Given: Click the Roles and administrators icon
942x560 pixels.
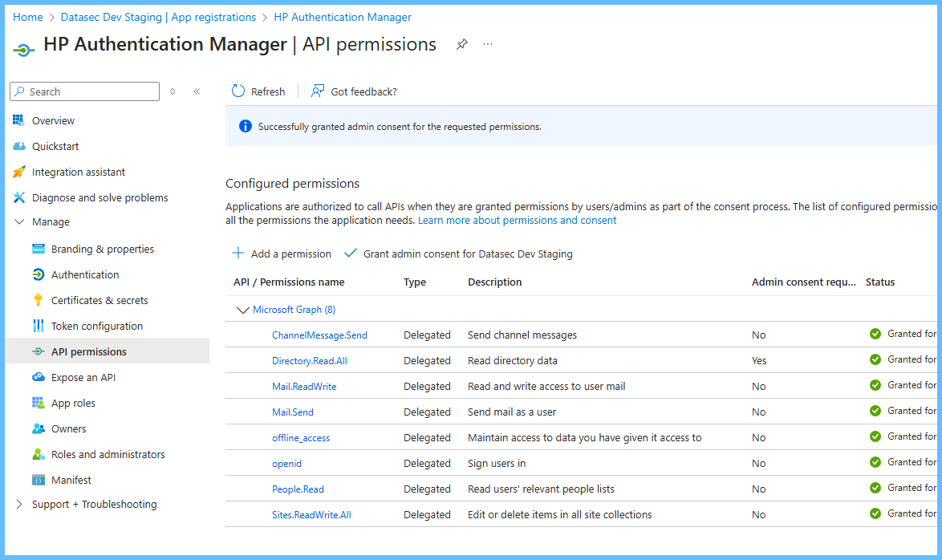Looking at the screenshot, I should (x=39, y=454).
